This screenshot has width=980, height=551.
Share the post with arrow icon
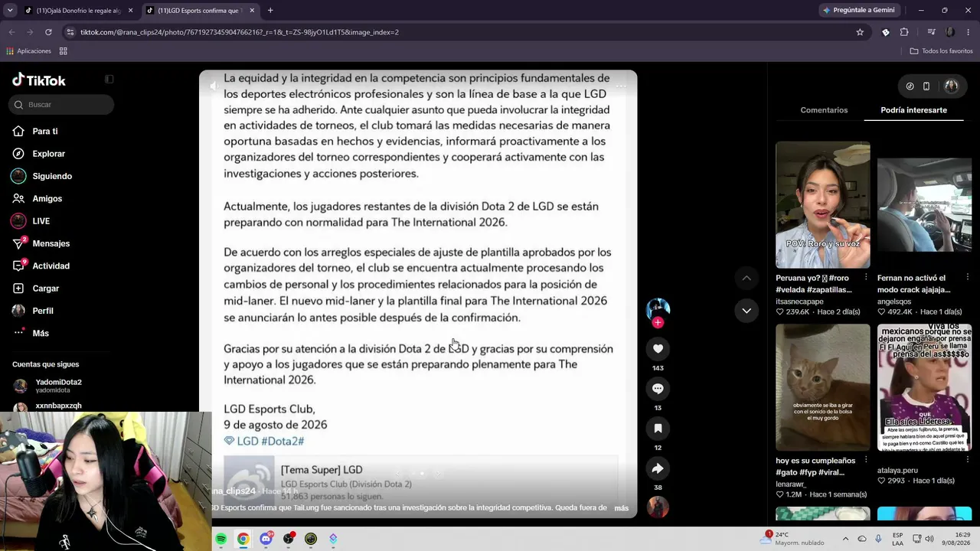click(658, 468)
